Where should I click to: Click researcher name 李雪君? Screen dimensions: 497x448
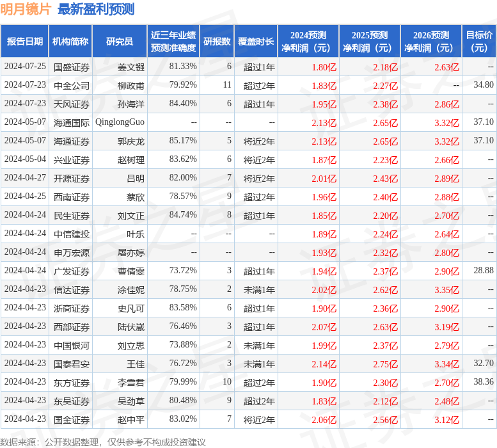(x=131, y=382)
